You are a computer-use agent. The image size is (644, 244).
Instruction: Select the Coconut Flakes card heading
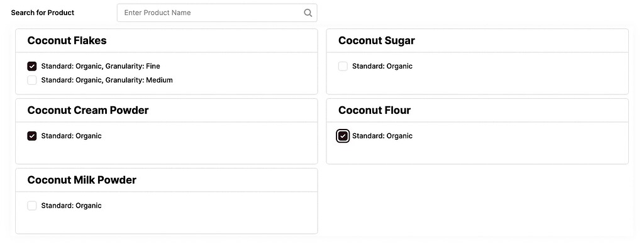click(x=67, y=41)
